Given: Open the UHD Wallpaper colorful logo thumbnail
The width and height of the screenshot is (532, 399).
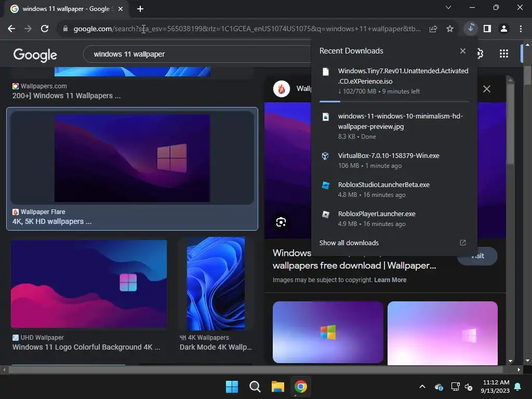Looking at the screenshot, I should click(88, 284).
